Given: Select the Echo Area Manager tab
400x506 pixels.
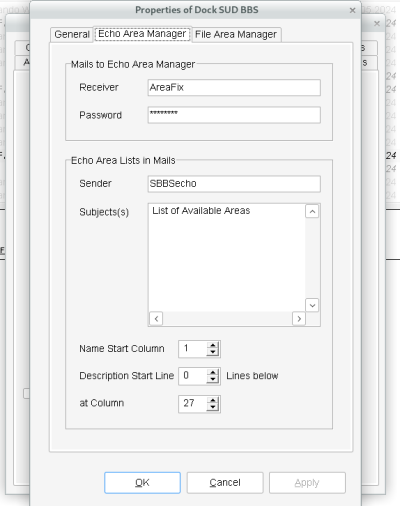Looking at the screenshot, I should tap(142, 34).
